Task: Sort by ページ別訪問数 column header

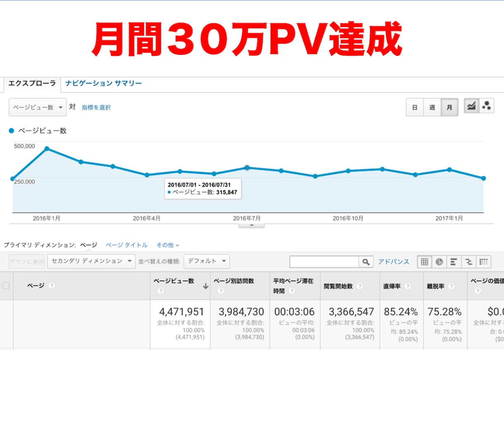Action: (x=234, y=281)
